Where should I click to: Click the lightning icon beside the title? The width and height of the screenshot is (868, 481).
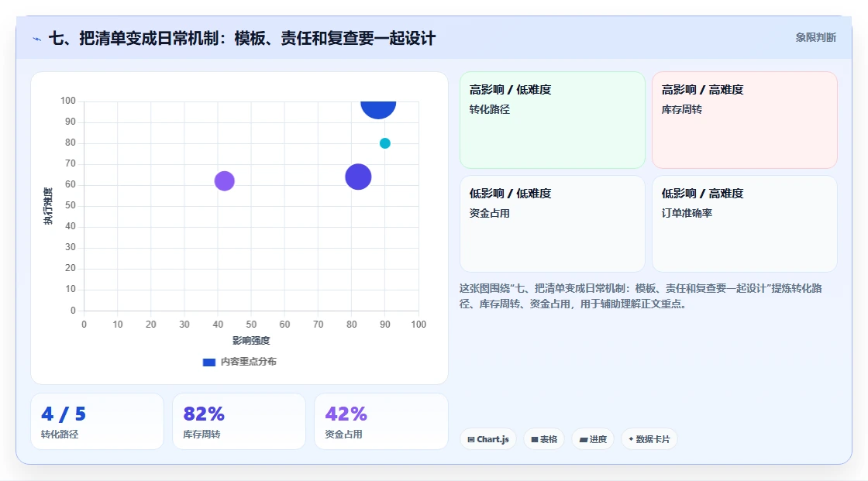pyautogui.click(x=37, y=39)
